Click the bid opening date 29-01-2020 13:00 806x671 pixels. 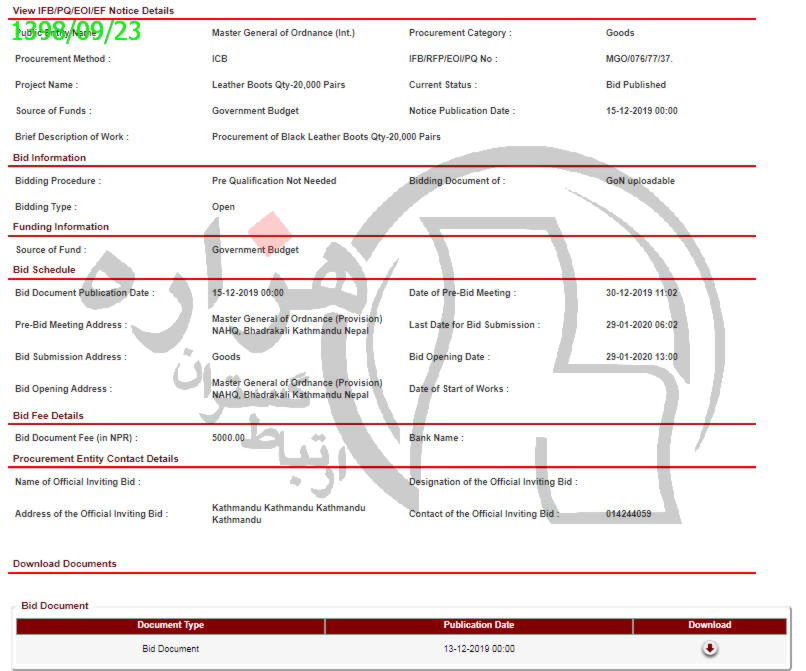coord(642,357)
